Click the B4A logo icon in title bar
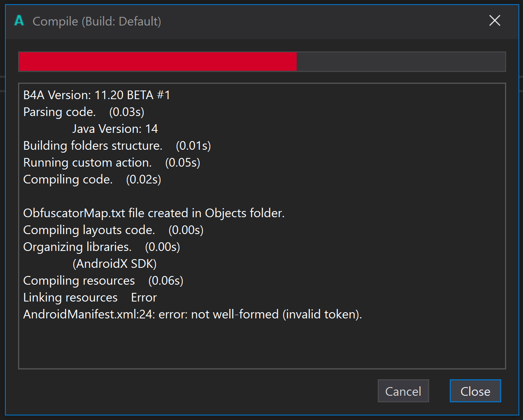 click(19, 21)
